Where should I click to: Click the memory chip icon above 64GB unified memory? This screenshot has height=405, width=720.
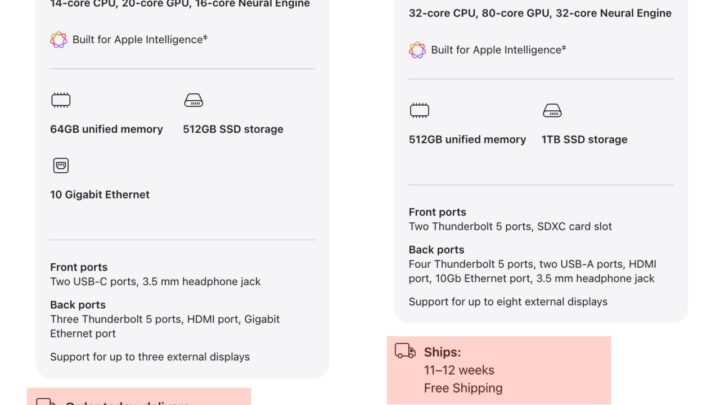point(61,100)
